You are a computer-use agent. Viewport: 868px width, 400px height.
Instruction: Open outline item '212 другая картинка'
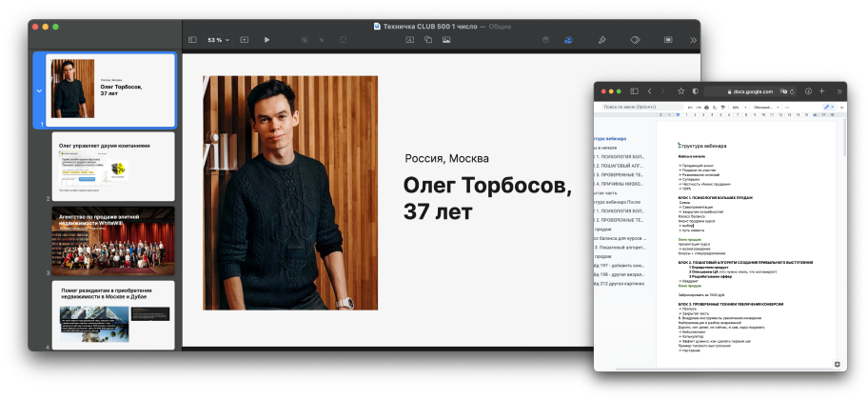coord(620,283)
